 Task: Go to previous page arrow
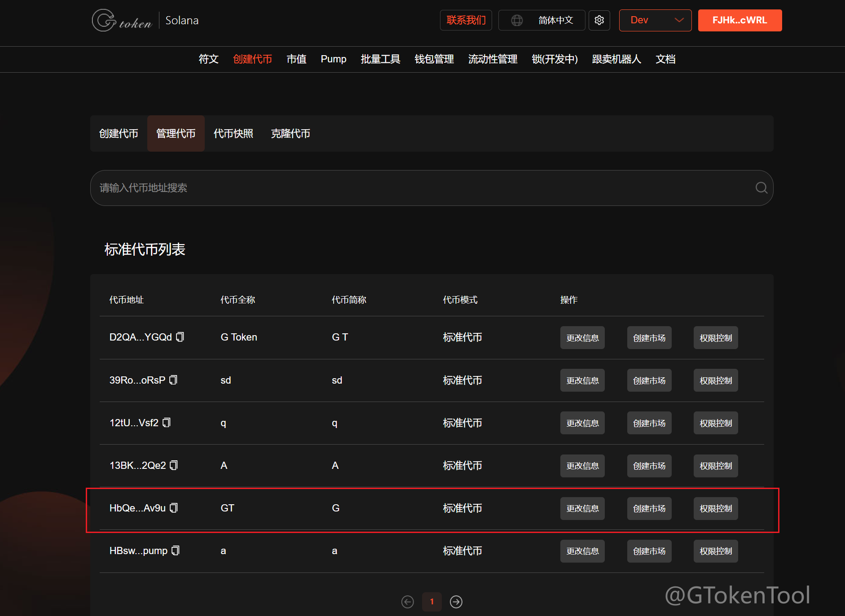click(408, 602)
